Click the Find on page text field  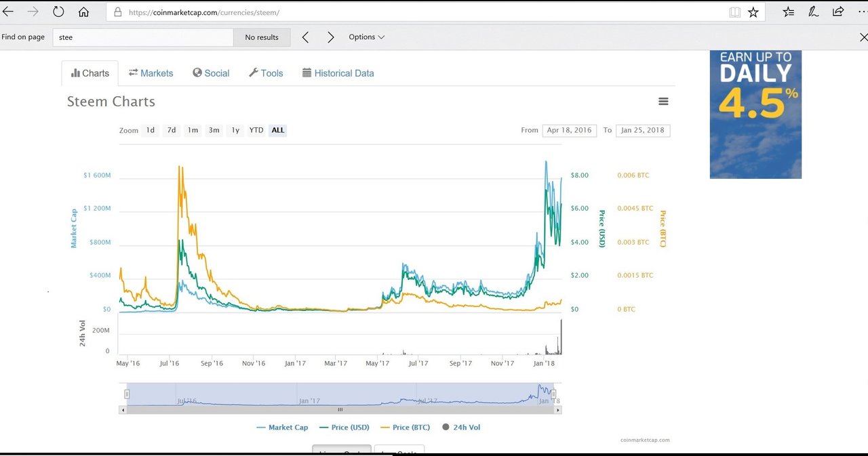[143, 37]
